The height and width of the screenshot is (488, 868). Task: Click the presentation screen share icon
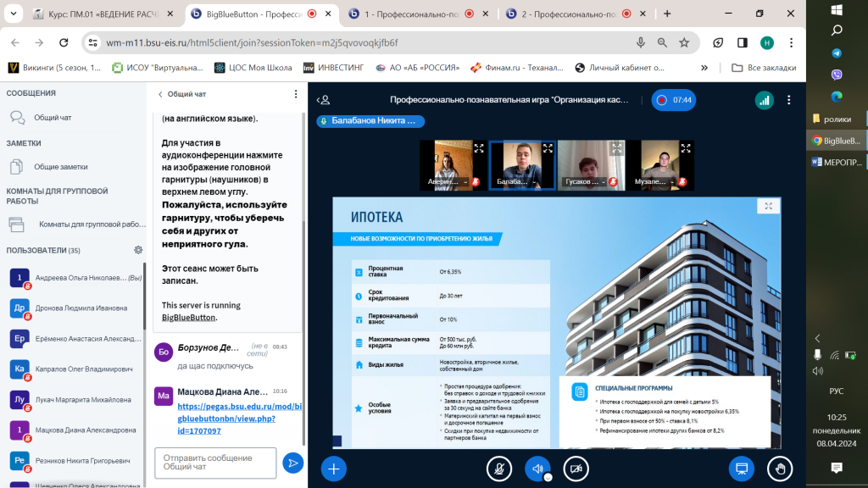tap(742, 469)
